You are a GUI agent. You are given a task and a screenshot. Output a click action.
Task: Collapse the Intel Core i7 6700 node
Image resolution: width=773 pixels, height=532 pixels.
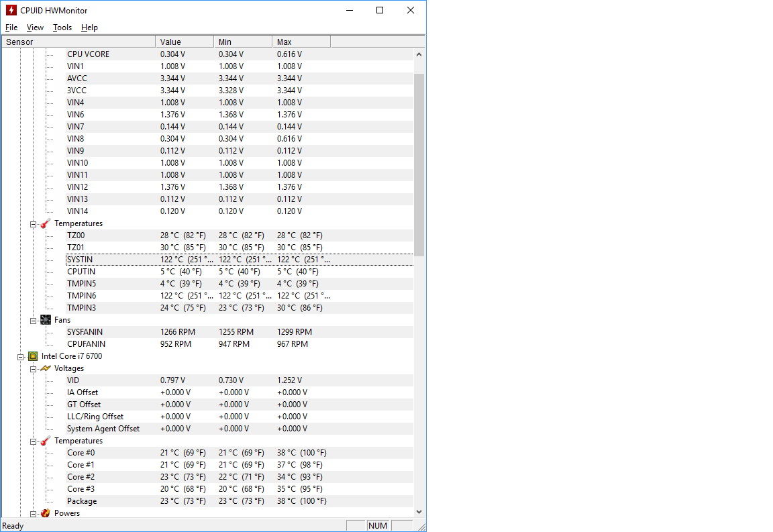click(x=21, y=356)
